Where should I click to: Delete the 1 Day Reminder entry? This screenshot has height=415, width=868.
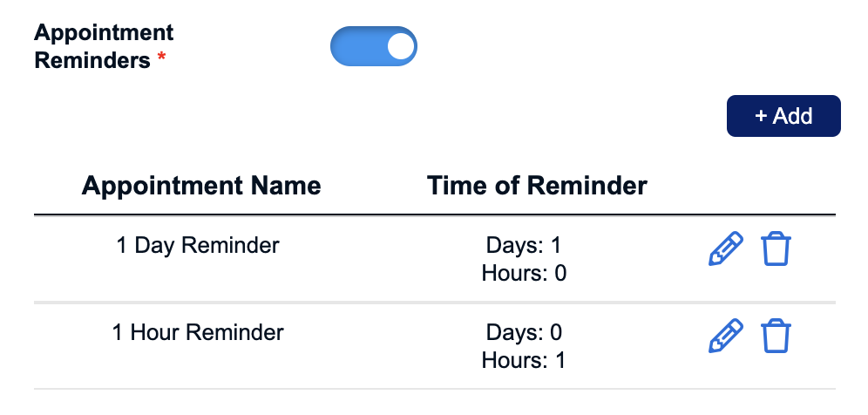[776, 249]
